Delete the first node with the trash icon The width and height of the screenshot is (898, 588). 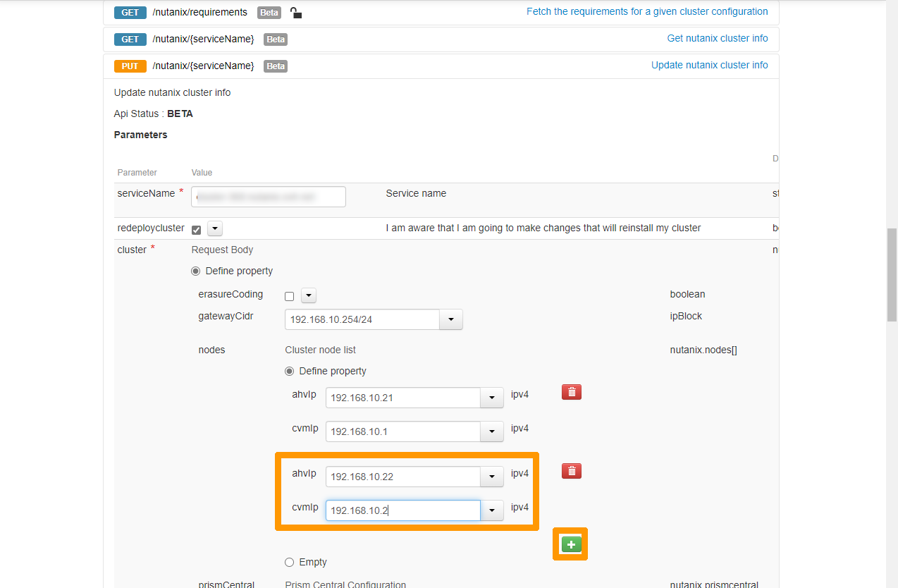click(571, 391)
